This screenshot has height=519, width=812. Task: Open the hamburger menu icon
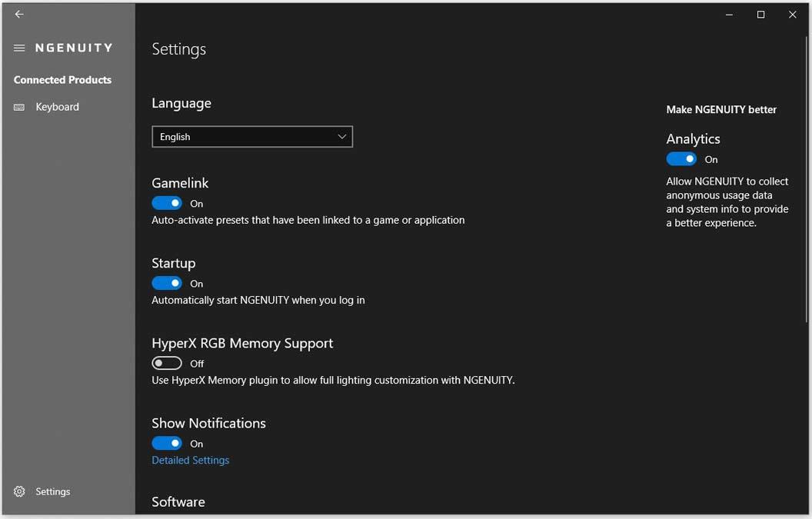click(19, 48)
